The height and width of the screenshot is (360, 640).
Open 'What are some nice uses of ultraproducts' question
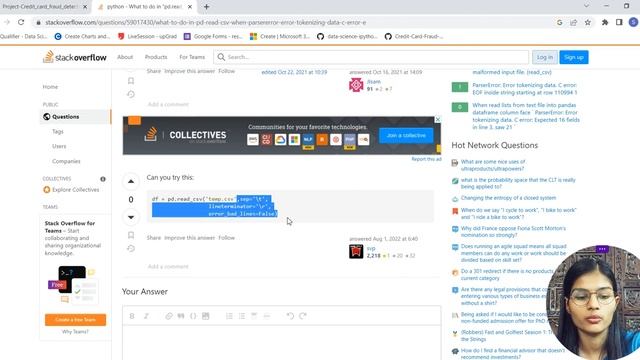click(x=493, y=165)
